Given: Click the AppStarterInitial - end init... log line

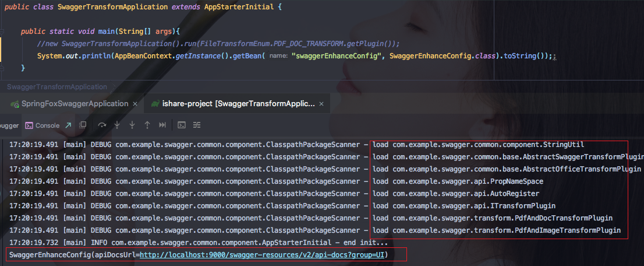Looking at the screenshot, I should [199, 243].
